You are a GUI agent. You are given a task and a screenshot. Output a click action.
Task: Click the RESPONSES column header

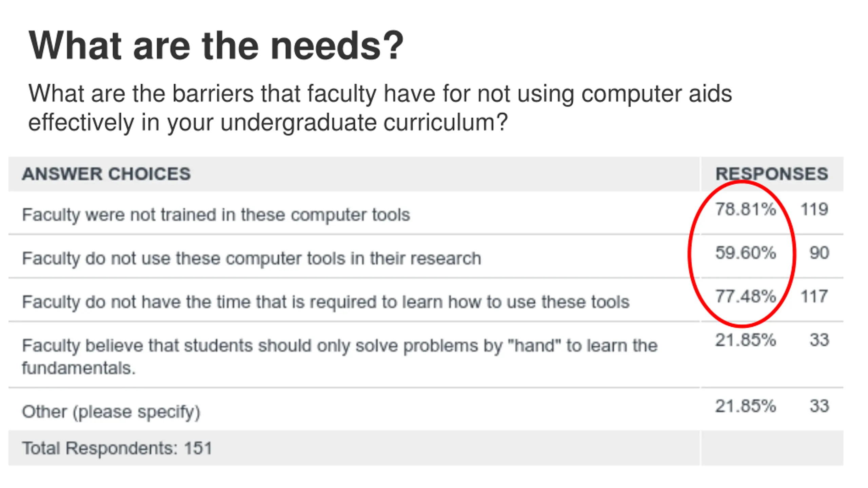[772, 174]
